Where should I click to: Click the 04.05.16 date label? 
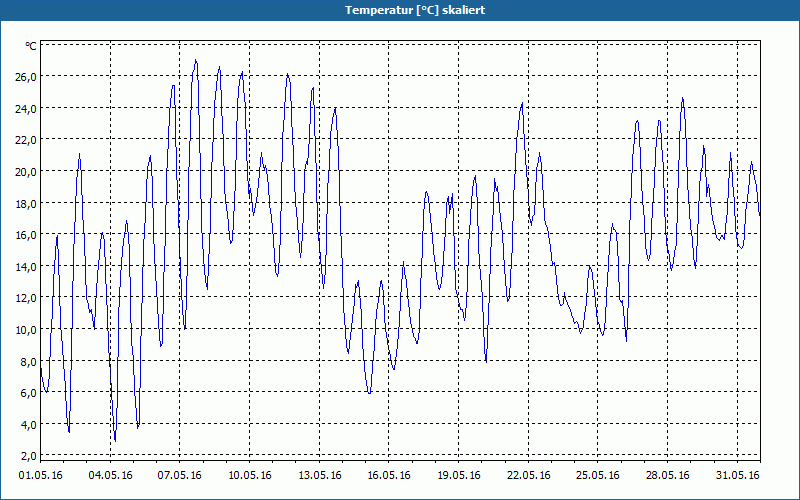[x=110, y=476]
